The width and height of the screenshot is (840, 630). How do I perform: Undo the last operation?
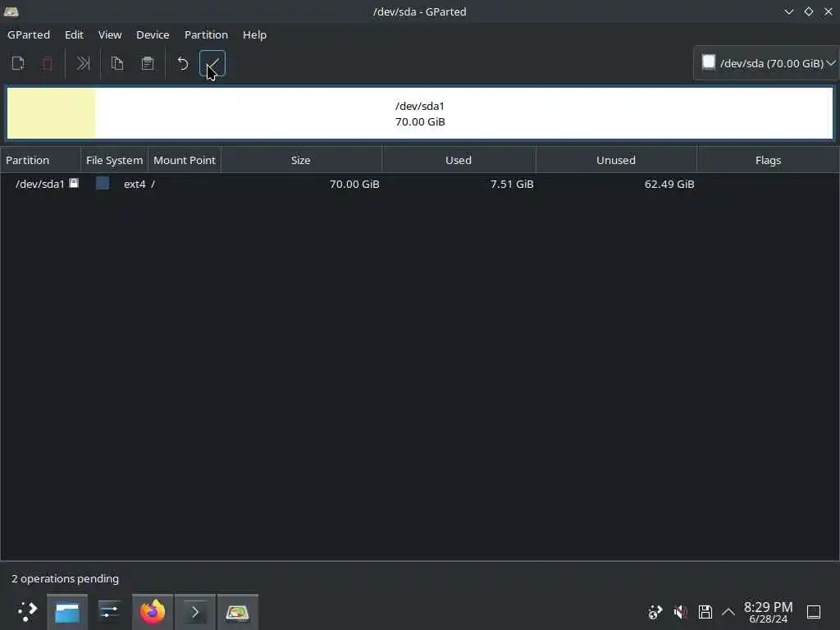pos(183,63)
